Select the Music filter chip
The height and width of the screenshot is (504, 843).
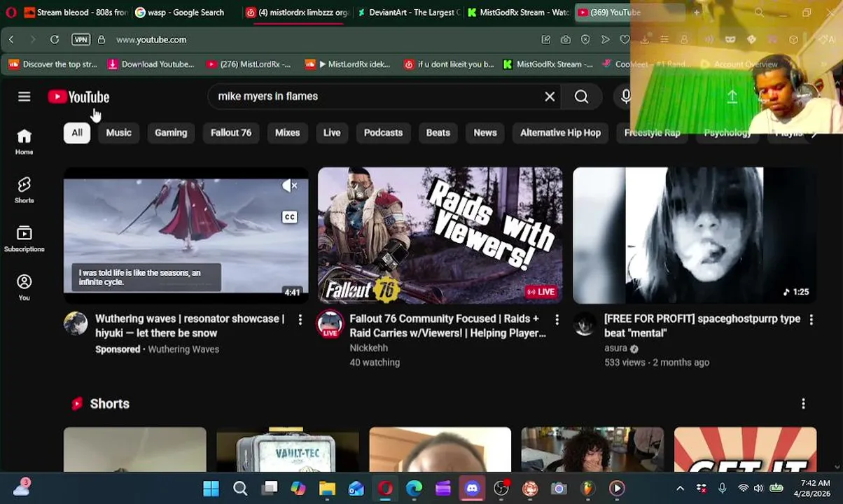coord(118,132)
